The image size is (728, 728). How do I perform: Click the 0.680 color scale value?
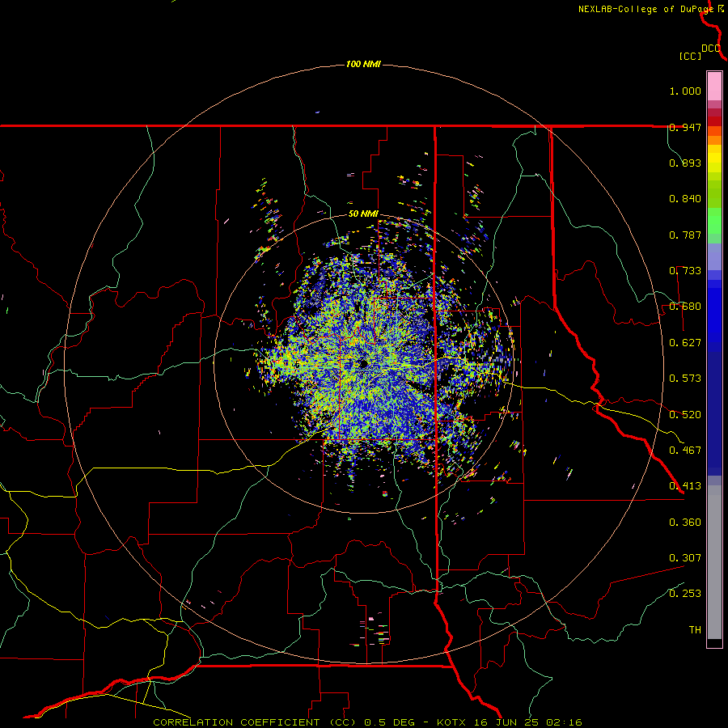685,307
